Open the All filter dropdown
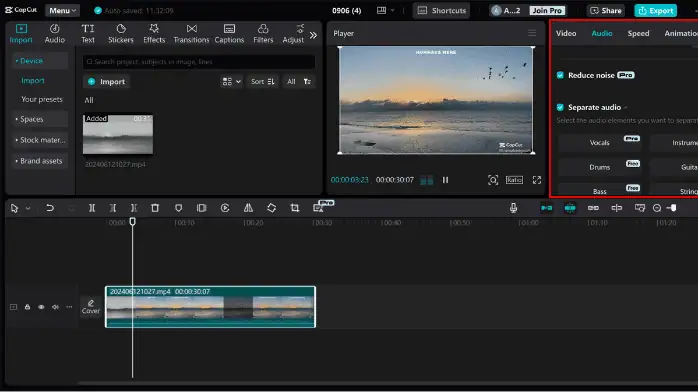Viewport: 698px width, 392px height. 298,81
